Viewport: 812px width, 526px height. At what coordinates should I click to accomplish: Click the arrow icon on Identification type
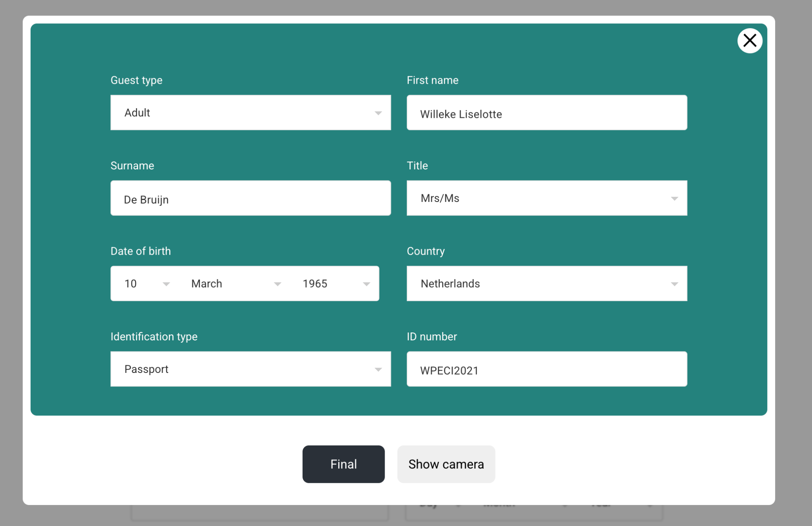[x=378, y=370]
